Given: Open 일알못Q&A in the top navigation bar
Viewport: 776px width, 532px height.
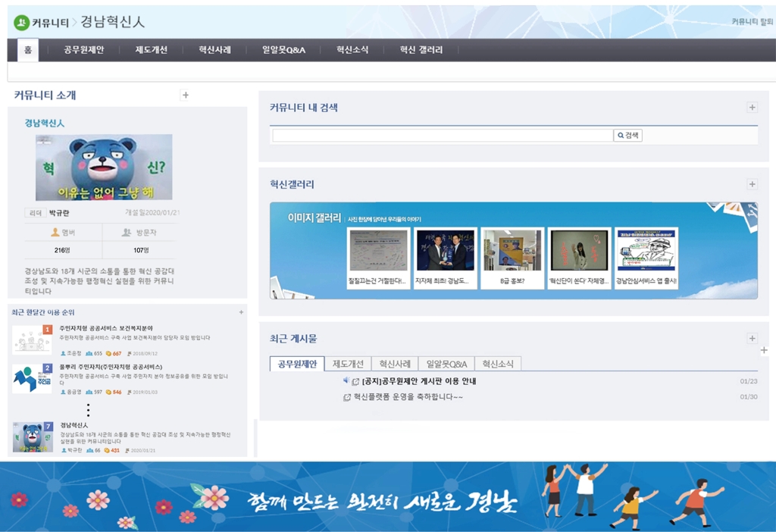Looking at the screenshot, I should pyautogui.click(x=283, y=50).
